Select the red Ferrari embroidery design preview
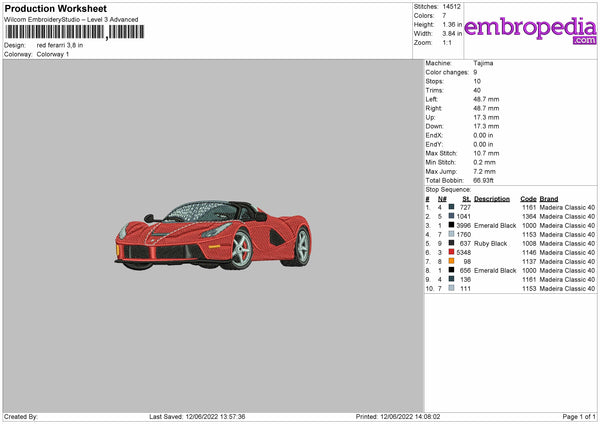This screenshot has height=424, width=600. (214, 236)
